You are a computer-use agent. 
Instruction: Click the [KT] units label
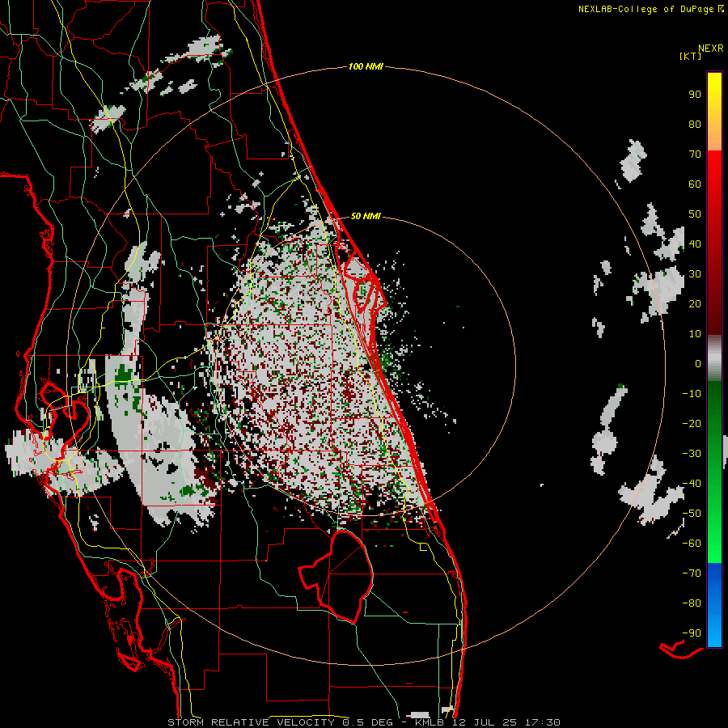[690, 56]
